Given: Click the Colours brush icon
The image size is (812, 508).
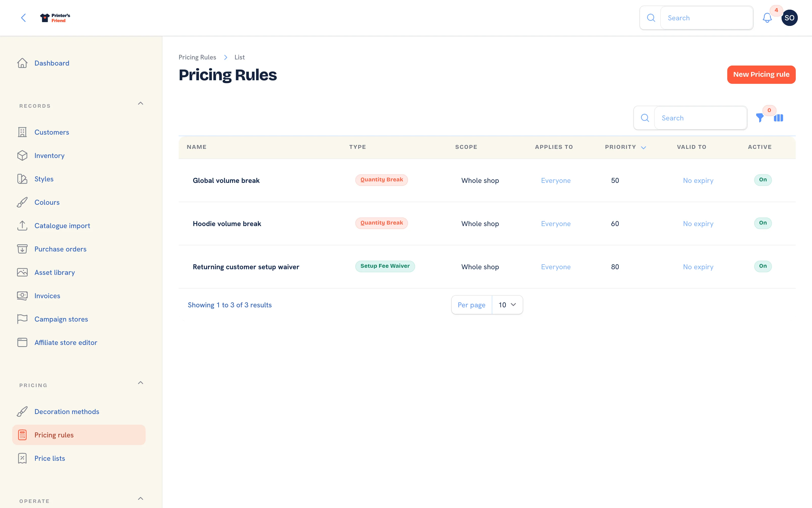Looking at the screenshot, I should click(22, 202).
